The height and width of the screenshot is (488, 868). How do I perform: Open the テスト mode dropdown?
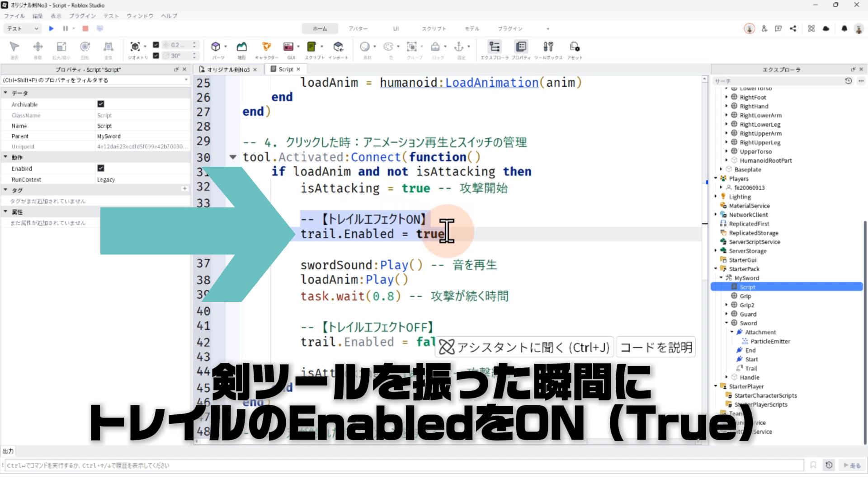pyautogui.click(x=23, y=28)
